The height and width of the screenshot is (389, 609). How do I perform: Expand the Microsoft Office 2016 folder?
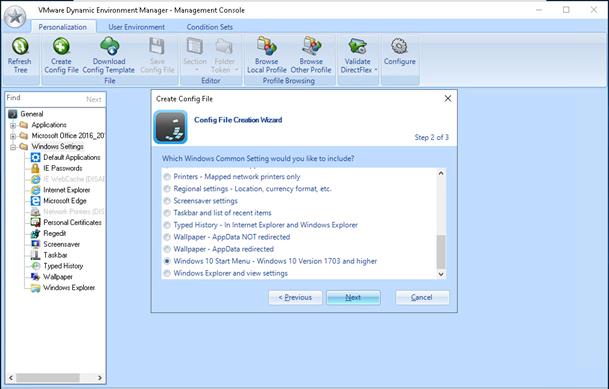point(13,136)
